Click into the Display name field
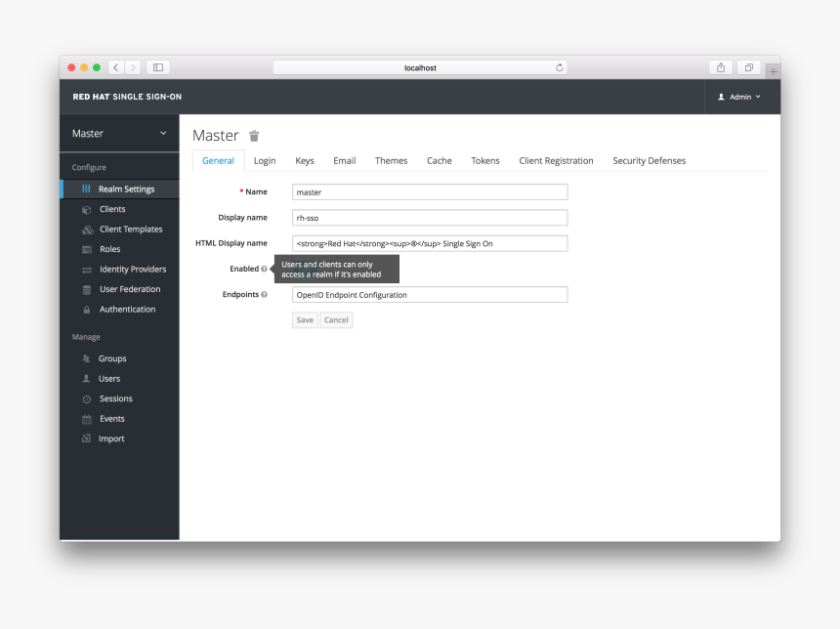Viewport: 840px width, 629px height. point(430,218)
